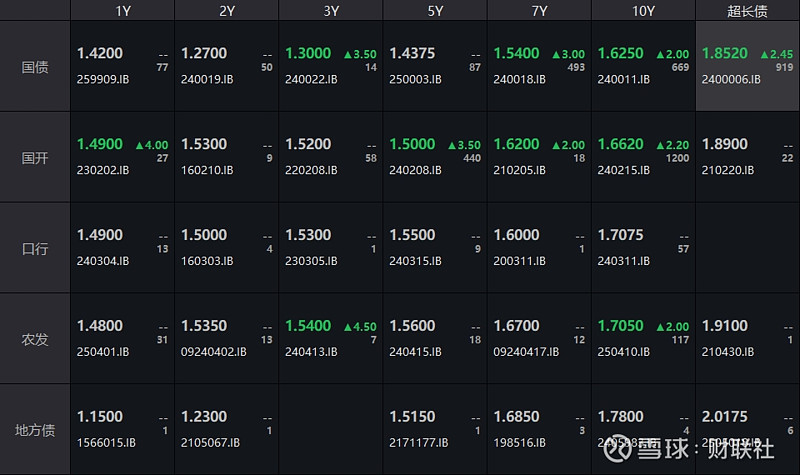Select the 10Y maturity column header
800x475 pixels.
tap(644, 11)
